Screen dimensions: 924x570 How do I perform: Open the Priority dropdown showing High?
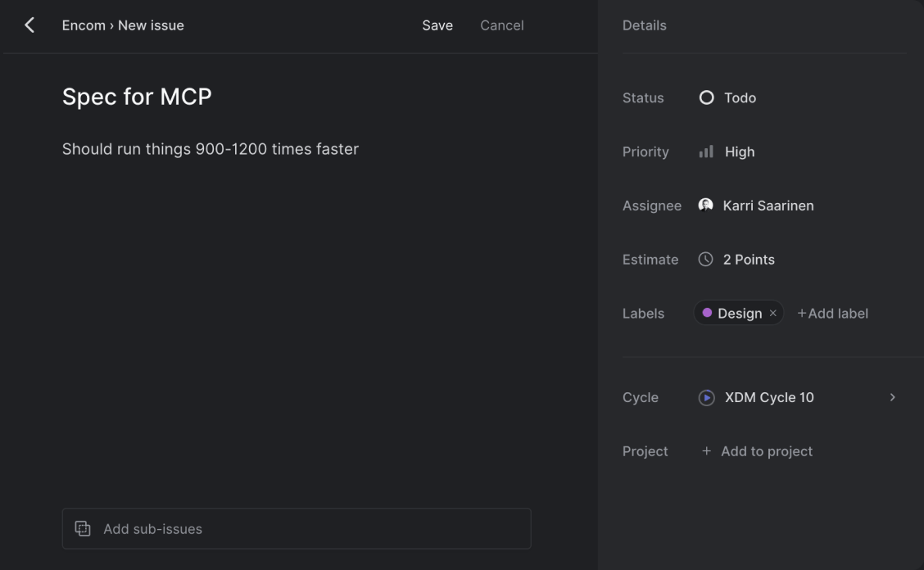coord(739,152)
